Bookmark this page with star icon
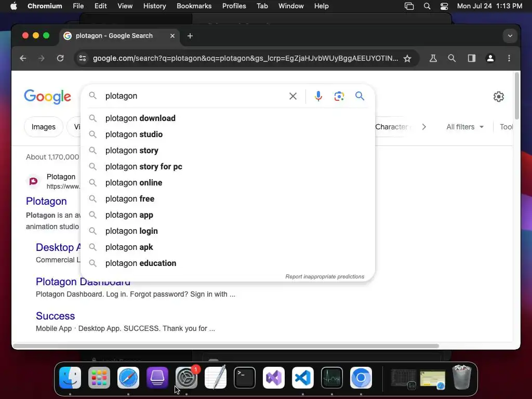The height and width of the screenshot is (399, 532). point(407,58)
